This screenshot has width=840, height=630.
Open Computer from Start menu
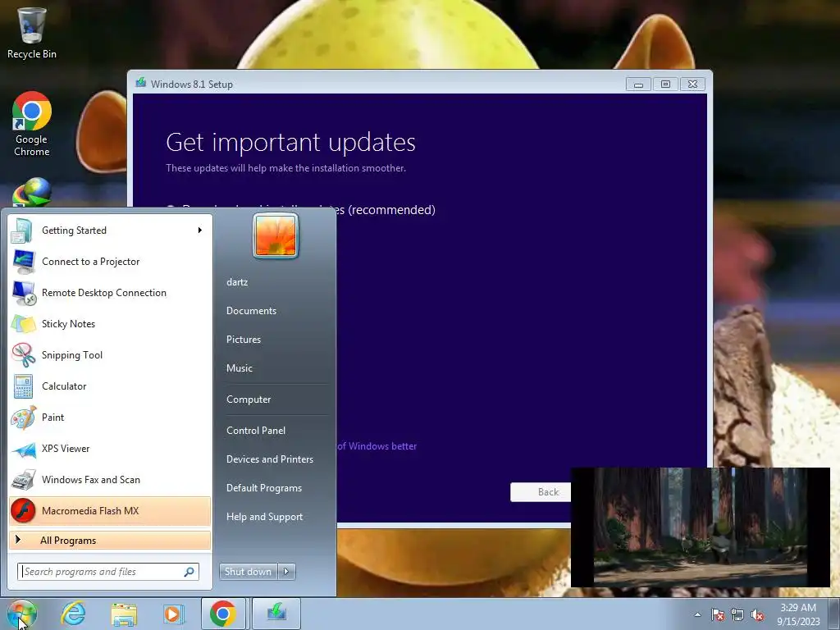[248, 399]
